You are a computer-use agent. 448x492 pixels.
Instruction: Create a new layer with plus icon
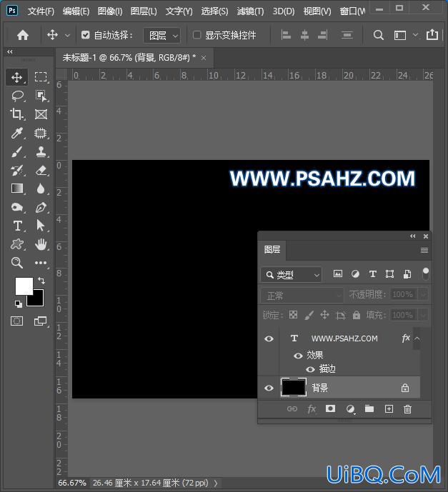[389, 409]
